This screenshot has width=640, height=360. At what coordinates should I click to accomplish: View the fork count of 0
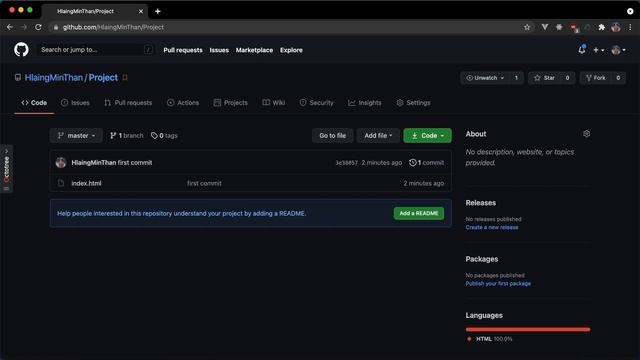618,78
